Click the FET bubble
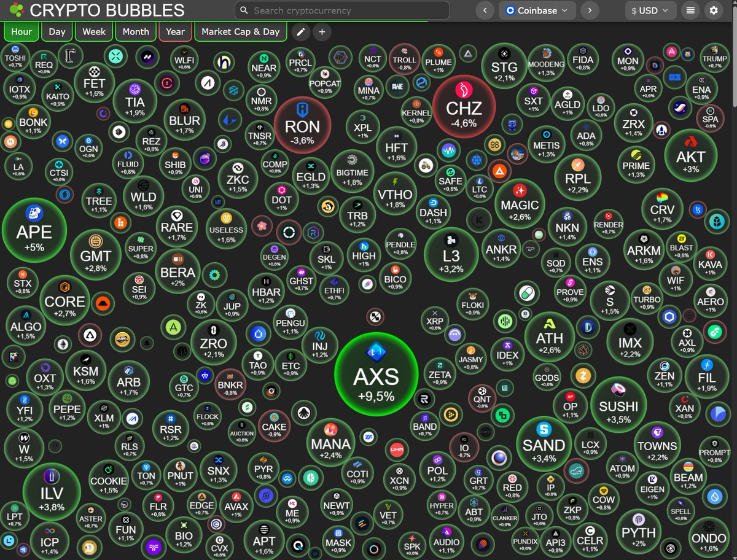 point(95,82)
